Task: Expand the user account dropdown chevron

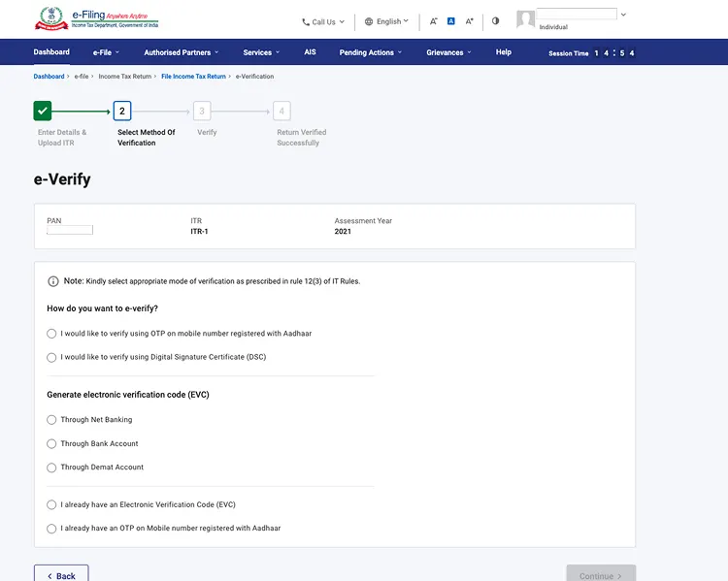Action: point(623,15)
